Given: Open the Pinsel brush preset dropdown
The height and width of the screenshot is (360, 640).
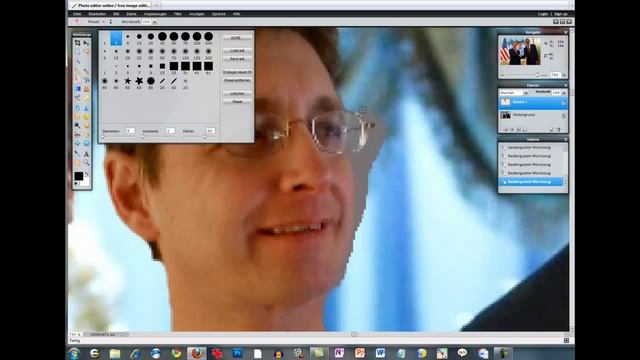Looking at the screenshot, I should (x=103, y=22).
